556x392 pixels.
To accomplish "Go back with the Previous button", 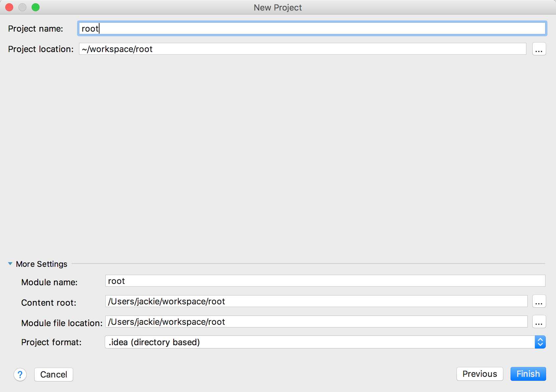I will (x=480, y=374).
